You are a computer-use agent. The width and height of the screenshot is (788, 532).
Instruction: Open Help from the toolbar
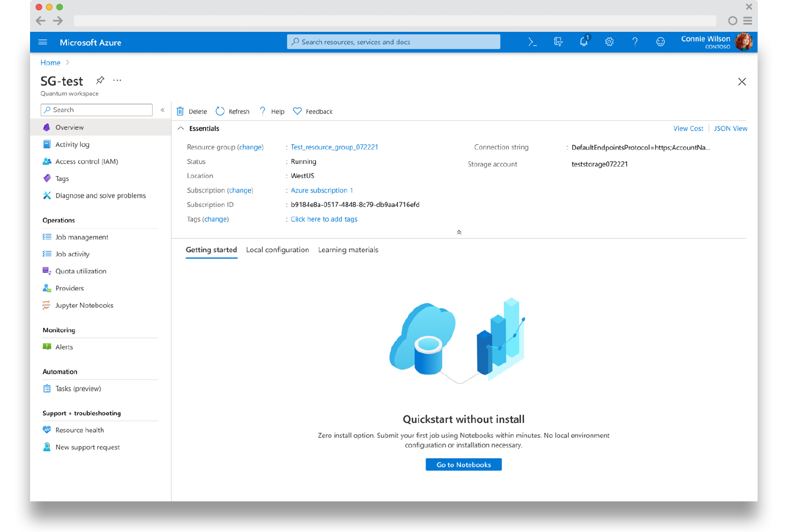tap(272, 111)
